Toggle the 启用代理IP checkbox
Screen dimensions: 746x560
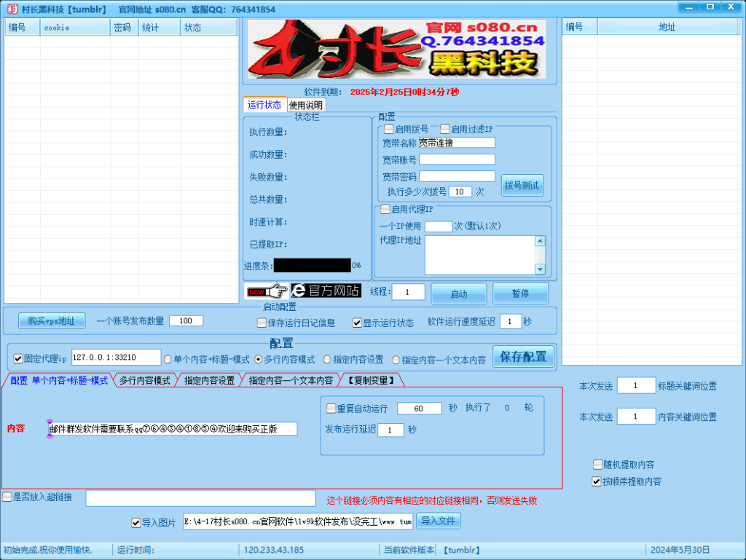(385, 209)
